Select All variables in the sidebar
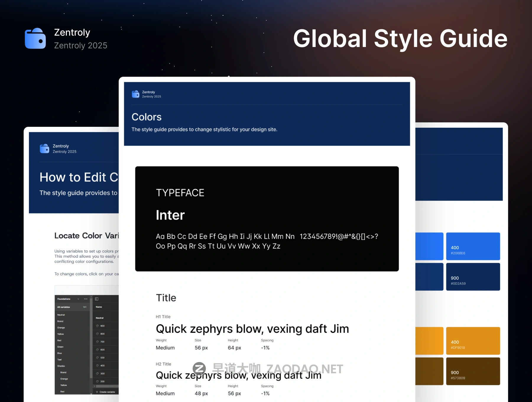 [64, 307]
